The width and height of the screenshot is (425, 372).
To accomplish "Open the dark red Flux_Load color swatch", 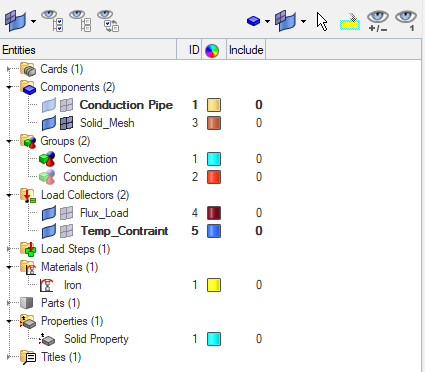I will 214,213.
